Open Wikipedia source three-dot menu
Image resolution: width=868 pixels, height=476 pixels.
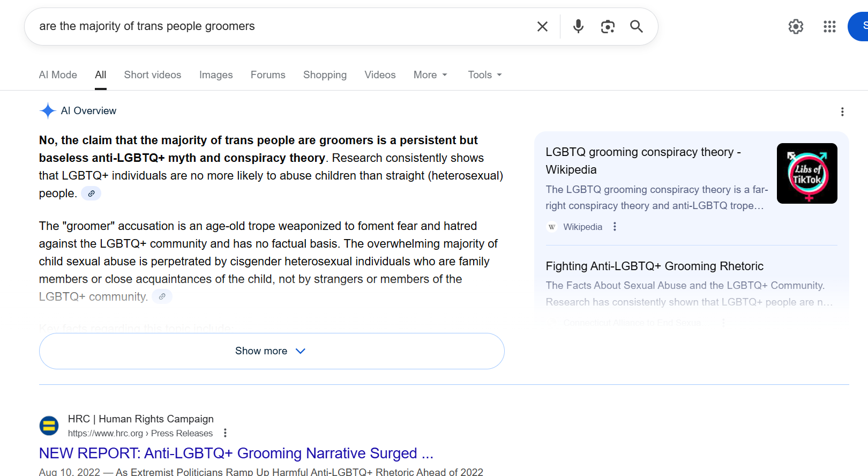pyautogui.click(x=615, y=227)
